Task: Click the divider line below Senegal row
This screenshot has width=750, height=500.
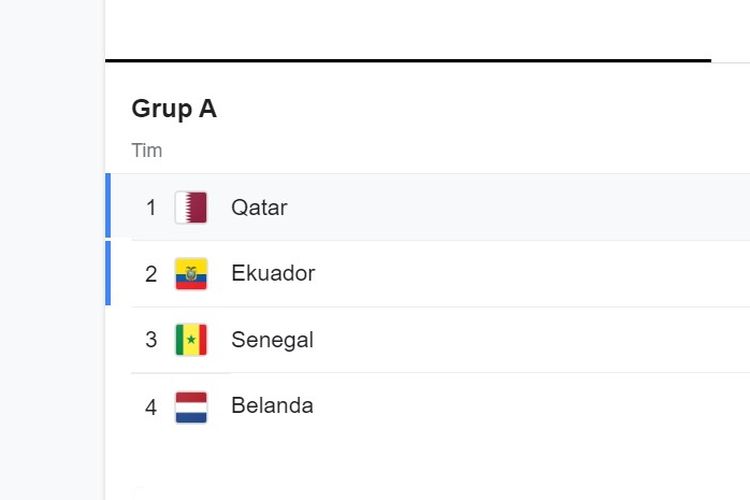Action: 441,372
